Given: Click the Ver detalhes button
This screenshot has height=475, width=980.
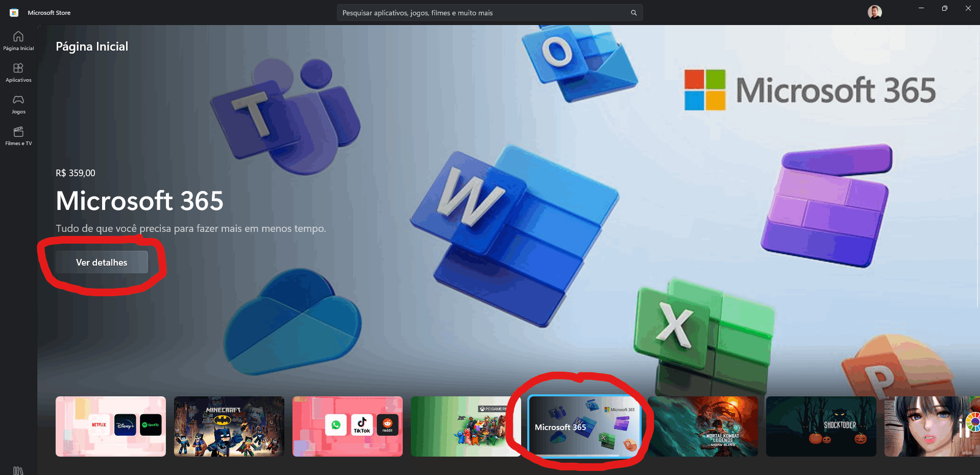Looking at the screenshot, I should [102, 262].
